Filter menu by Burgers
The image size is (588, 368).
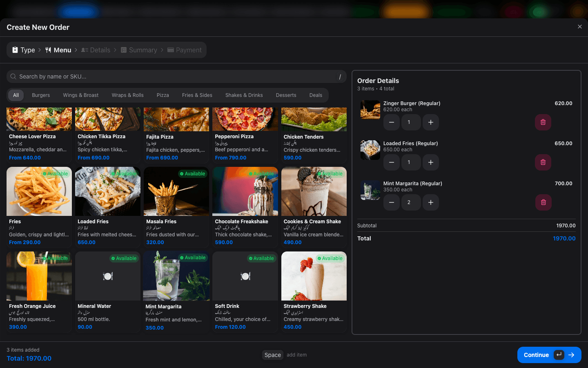point(41,95)
